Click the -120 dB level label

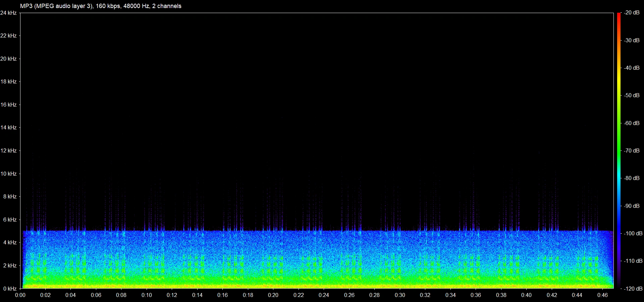point(633,289)
